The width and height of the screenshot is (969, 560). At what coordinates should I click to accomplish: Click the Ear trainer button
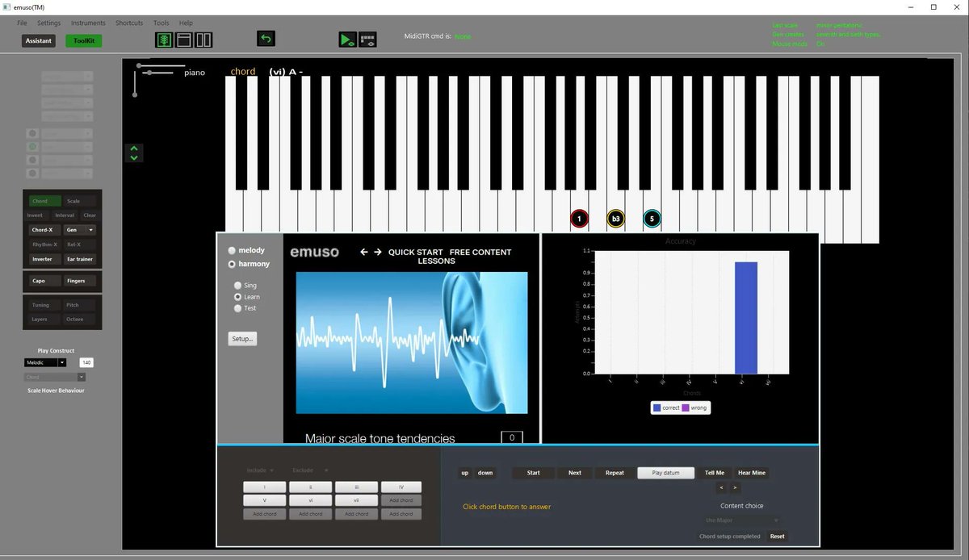pos(81,259)
